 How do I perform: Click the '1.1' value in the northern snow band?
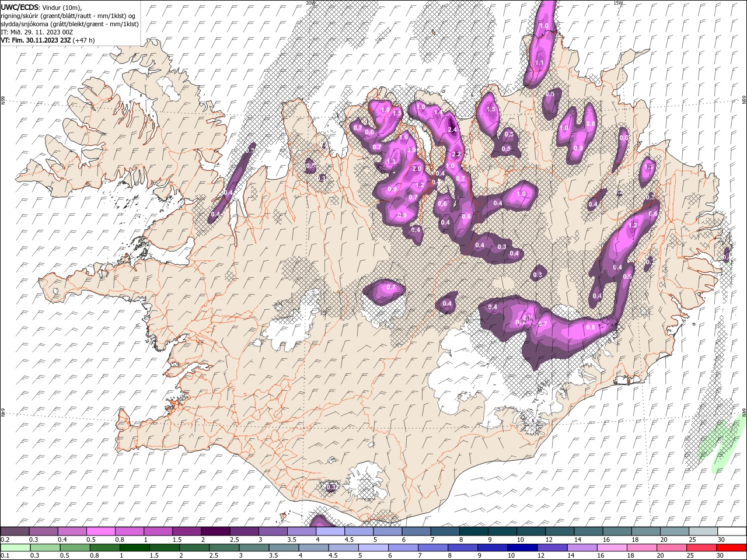coord(539,62)
